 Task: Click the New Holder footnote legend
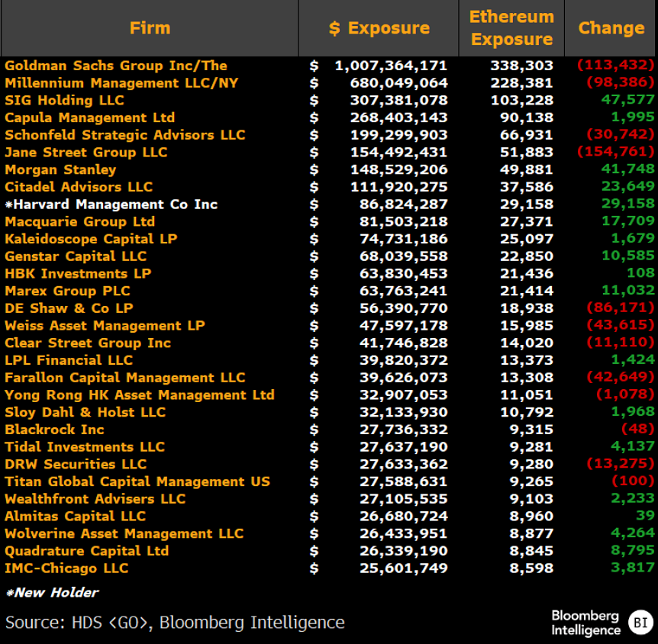click(x=52, y=592)
